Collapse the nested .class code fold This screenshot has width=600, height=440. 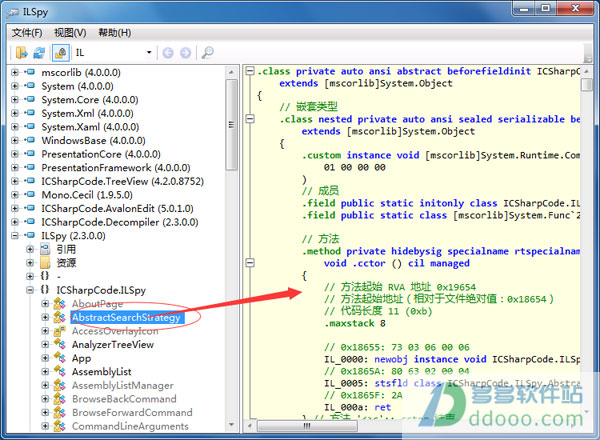[x=250, y=119]
